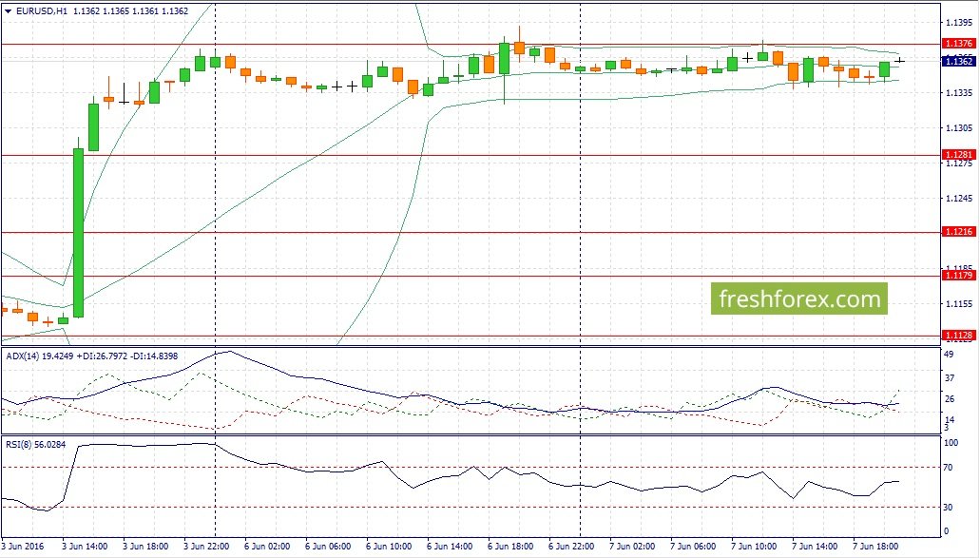Click the 6 Jun 22:00 time label
The width and height of the screenshot is (980, 558).
click(571, 547)
